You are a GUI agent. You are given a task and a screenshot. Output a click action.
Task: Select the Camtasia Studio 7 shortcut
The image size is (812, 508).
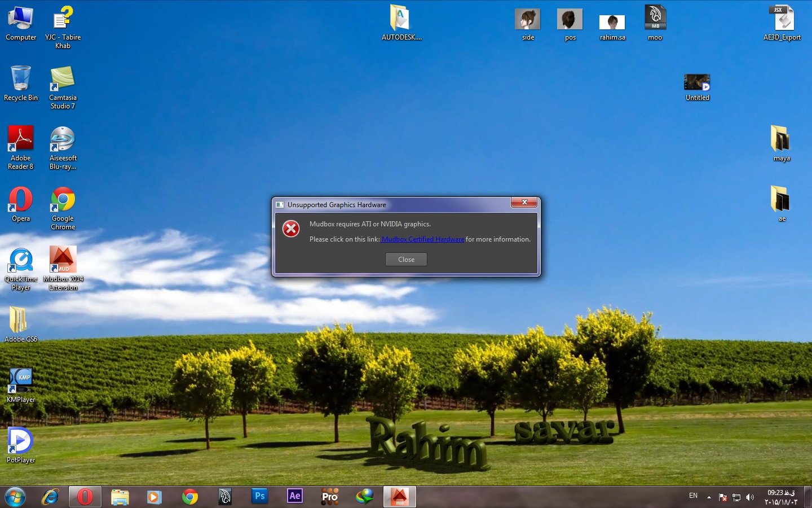tap(63, 87)
